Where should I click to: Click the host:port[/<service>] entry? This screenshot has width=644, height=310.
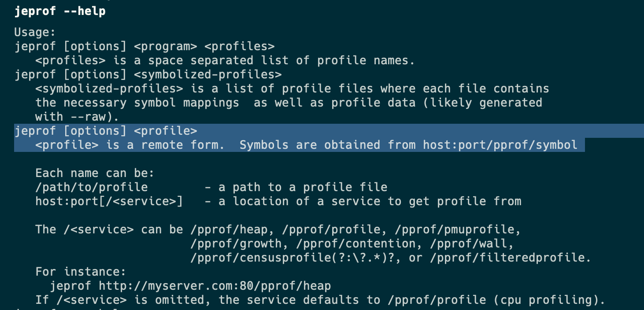(108, 201)
